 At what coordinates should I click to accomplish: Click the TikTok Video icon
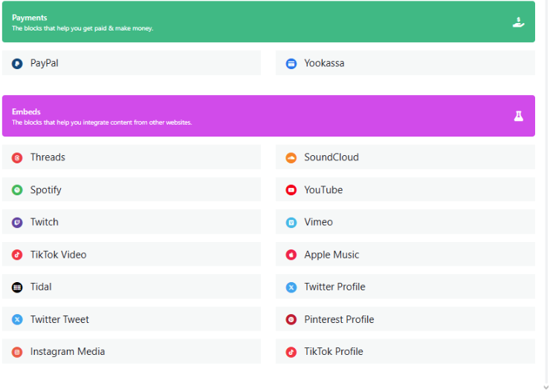[x=17, y=255]
